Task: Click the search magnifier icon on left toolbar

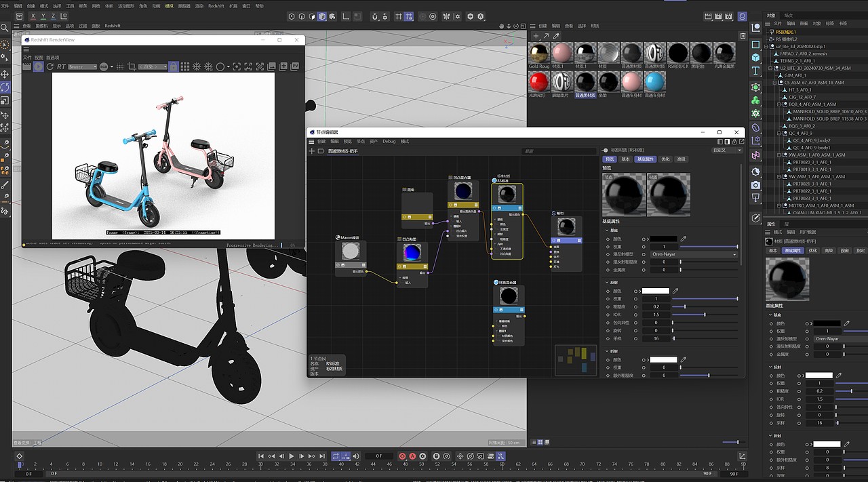Action: pos(5,28)
